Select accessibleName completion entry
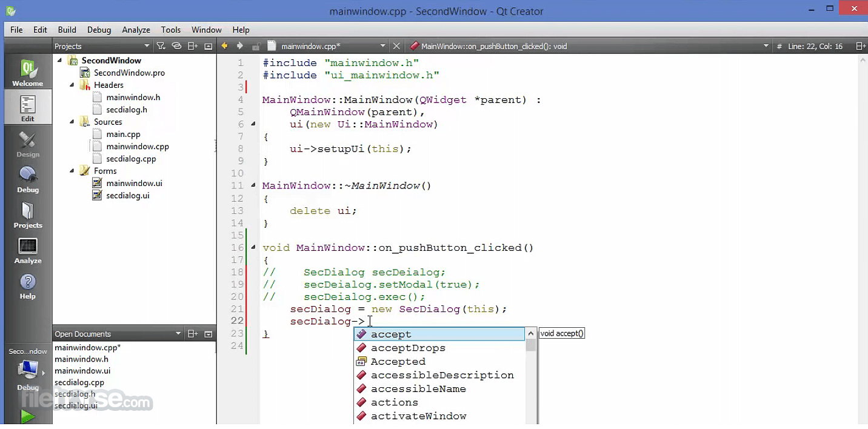This screenshot has height=429, width=868. (439, 388)
